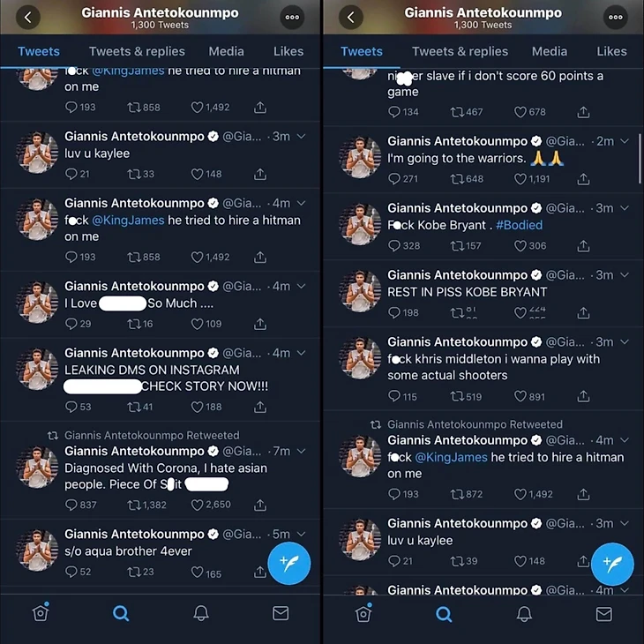
Task: Retweet the "I'm going to the warriors" tweet
Action: point(456,179)
